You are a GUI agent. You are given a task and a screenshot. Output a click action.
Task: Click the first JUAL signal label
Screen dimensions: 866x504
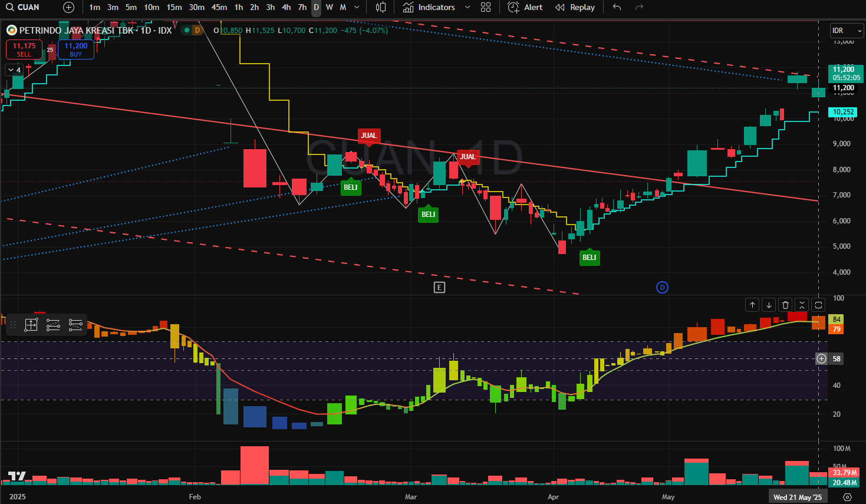(368, 136)
